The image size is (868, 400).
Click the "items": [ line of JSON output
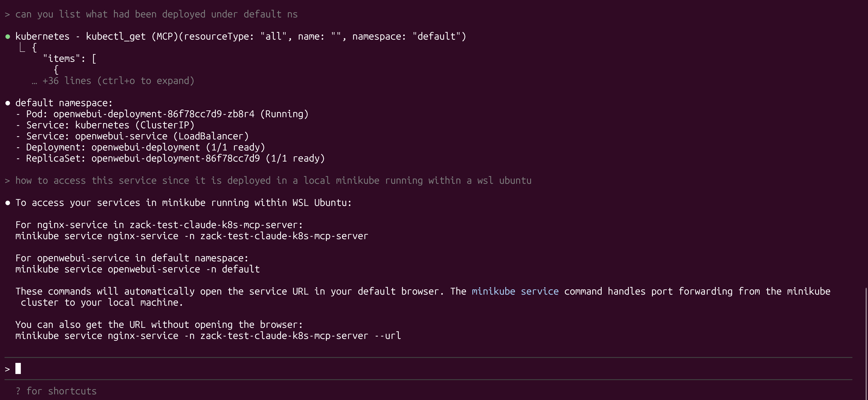[x=70, y=59]
